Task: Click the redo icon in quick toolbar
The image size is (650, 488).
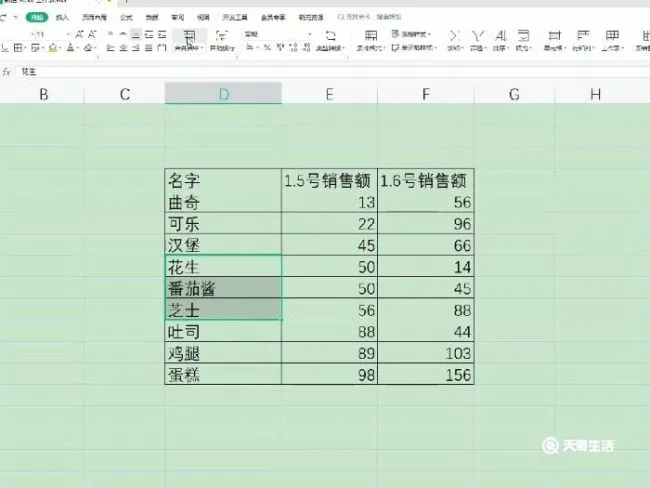Action: tap(3, 17)
